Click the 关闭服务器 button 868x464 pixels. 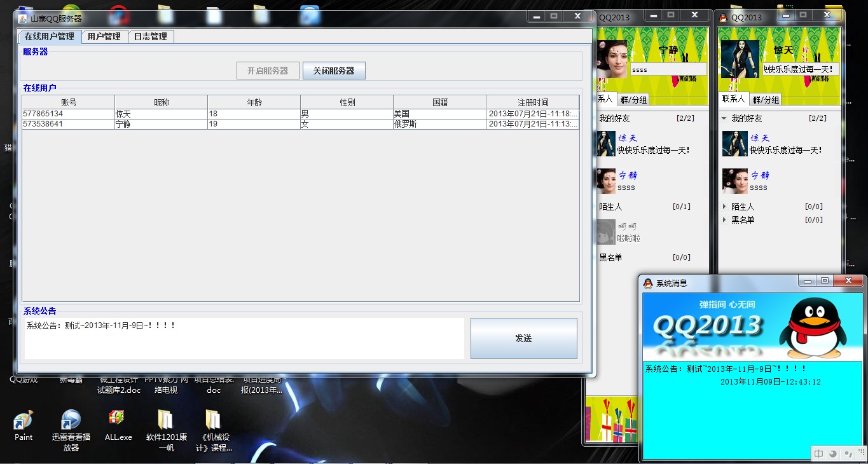[334, 71]
